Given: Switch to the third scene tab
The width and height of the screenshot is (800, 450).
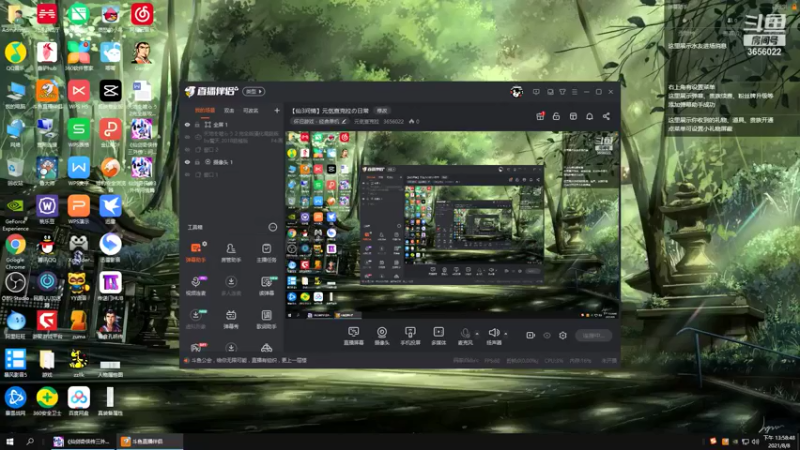Looking at the screenshot, I should 251,110.
